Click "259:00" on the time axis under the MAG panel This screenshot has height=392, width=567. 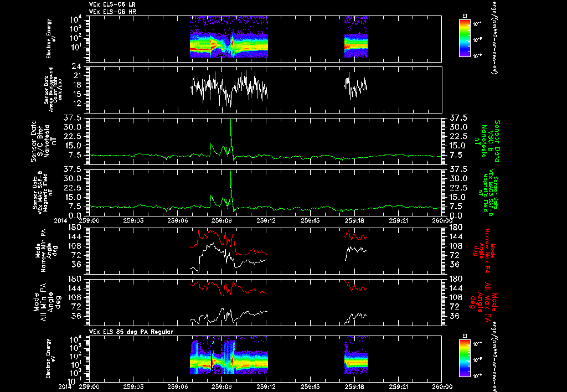(89, 220)
